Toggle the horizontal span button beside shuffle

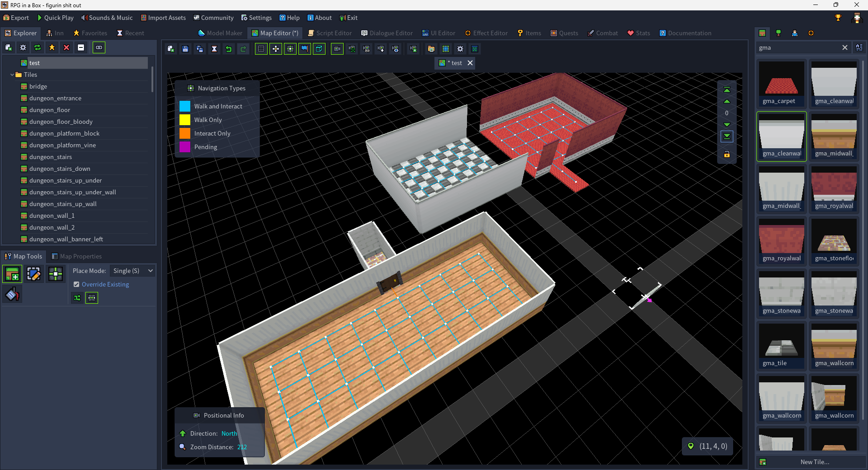coord(92,298)
